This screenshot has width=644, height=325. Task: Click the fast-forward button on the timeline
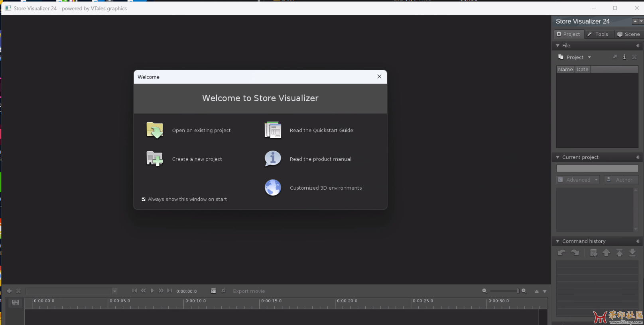[x=161, y=291]
